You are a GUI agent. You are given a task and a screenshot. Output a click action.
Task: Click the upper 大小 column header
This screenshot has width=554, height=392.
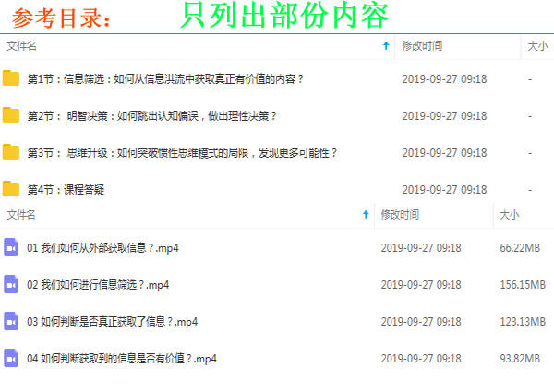click(x=536, y=45)
